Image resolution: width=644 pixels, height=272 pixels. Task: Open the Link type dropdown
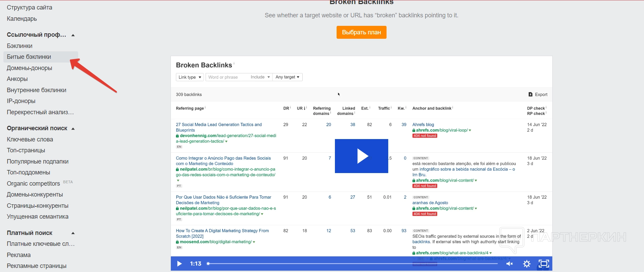click(x=190, y=77)
